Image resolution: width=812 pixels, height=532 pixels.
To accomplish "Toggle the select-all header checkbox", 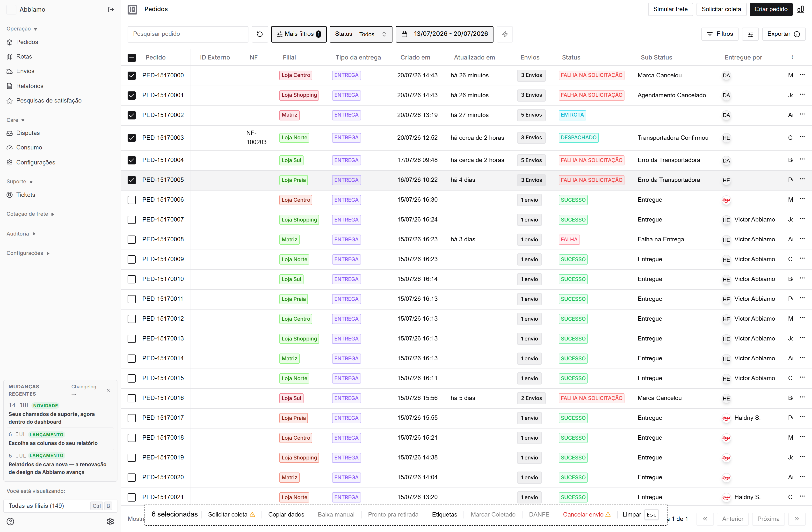I will pos(132,58).
